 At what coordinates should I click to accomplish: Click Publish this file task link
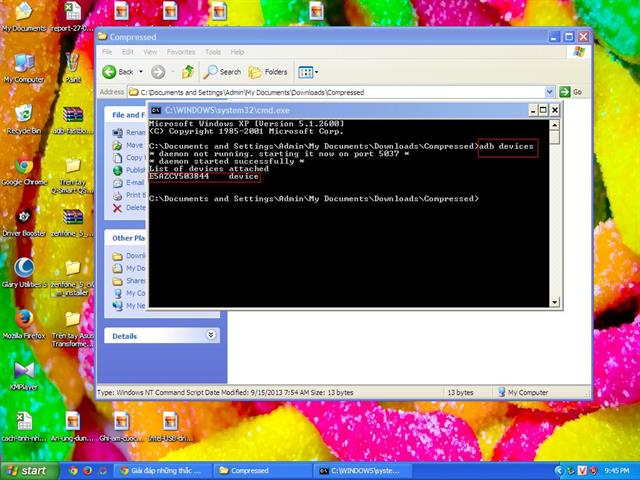point(129,170)
